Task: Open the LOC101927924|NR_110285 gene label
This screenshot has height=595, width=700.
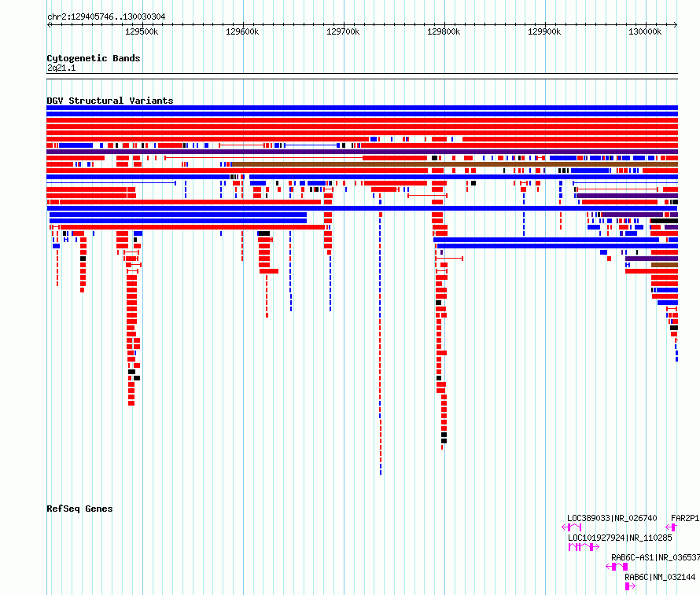Action: pos(620,538)
